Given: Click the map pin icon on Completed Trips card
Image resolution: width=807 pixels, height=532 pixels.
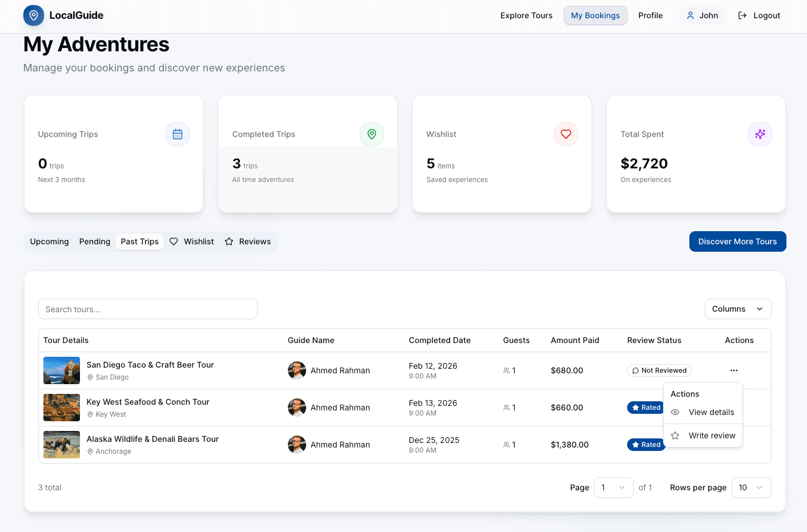Looking at the screenshot, I should coord(372,134).
